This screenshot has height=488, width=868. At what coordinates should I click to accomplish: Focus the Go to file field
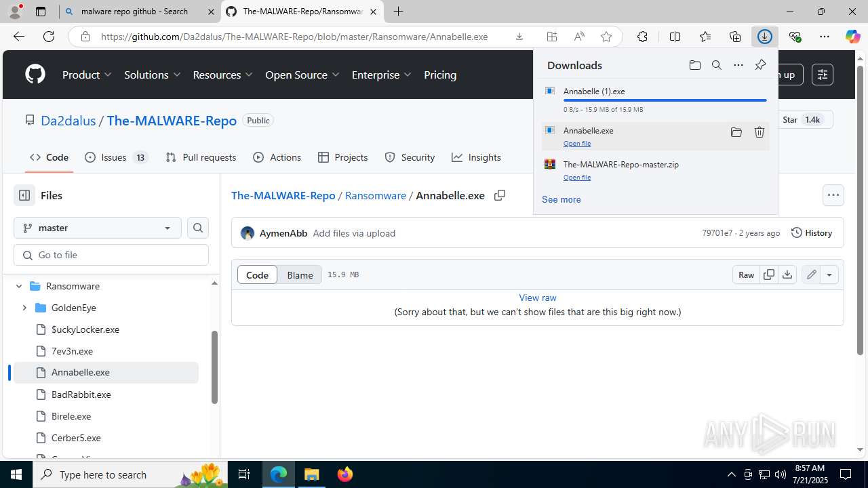(x=111, y=255)
